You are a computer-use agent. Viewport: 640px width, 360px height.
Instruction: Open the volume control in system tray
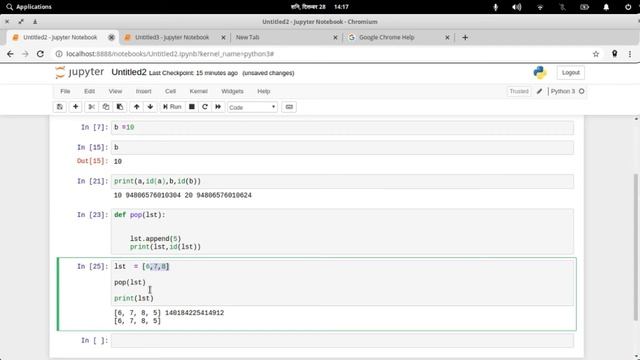pos(517,7)
